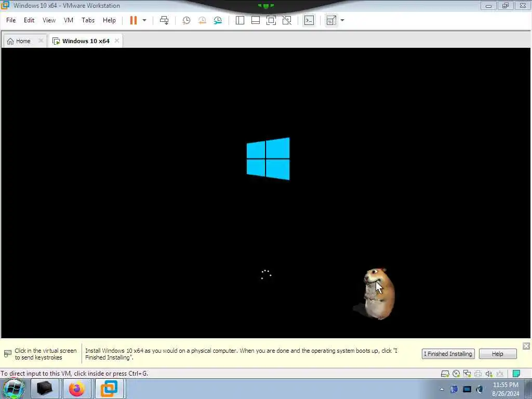Viewport: 532px width, 399px height.
Task: Click the network adapter status icon
Action: coord(467,374)
